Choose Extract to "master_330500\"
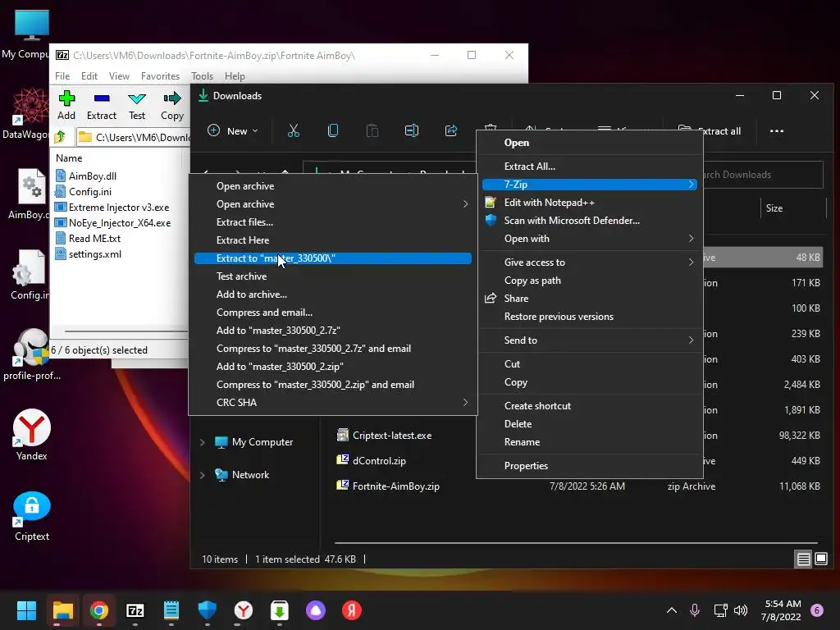 pyautogui.click(x=333, y=258)
